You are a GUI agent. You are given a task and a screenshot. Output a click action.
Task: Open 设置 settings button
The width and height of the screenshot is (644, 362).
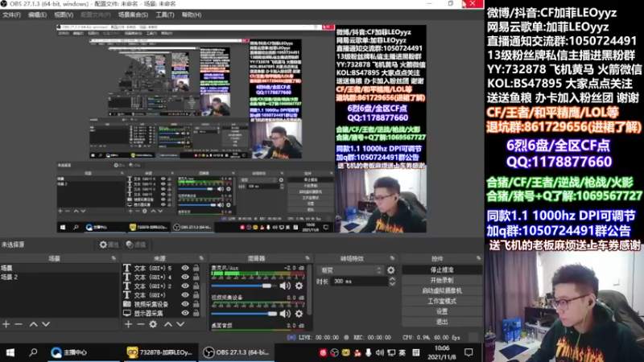442,311
